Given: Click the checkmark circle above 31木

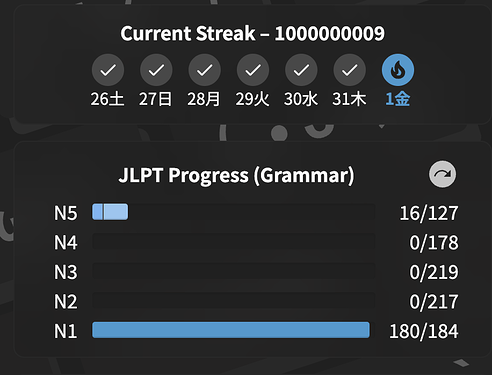Looking at the screenshot, I should tap(350, 70).
